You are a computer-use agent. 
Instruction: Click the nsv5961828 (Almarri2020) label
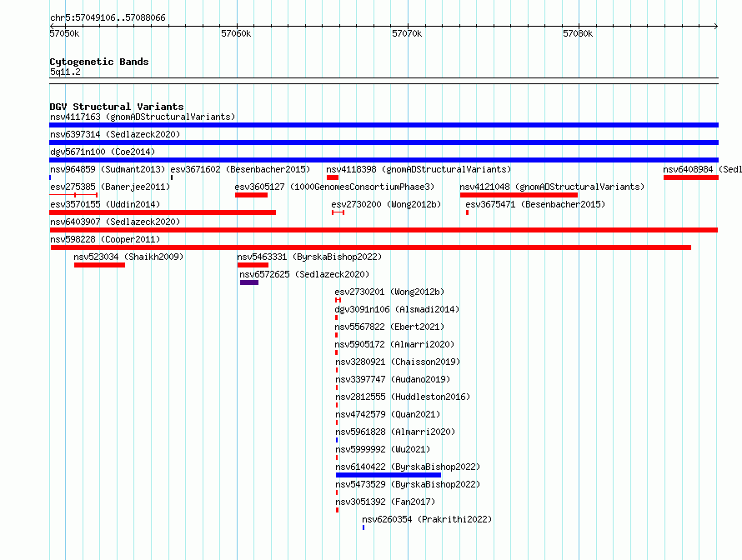click(x=395, y=432)
